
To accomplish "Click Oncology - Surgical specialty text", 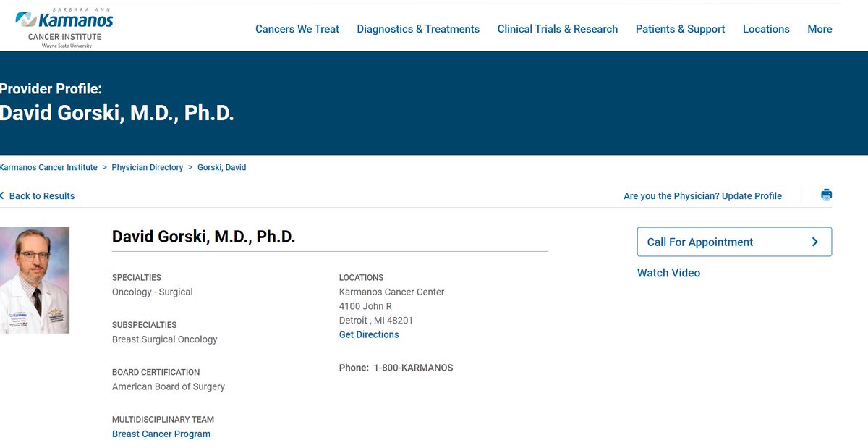I will click(x=153, y=292).
